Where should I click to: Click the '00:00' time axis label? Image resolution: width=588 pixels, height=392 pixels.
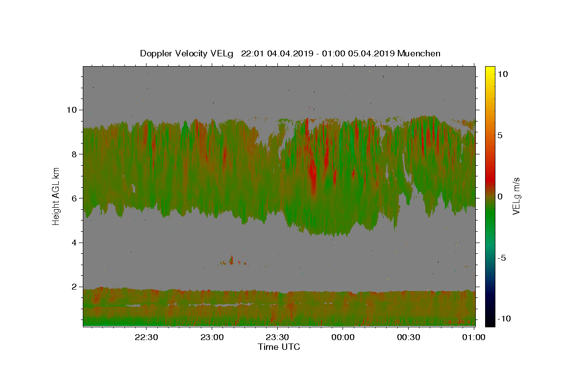[x=343, y=338]
